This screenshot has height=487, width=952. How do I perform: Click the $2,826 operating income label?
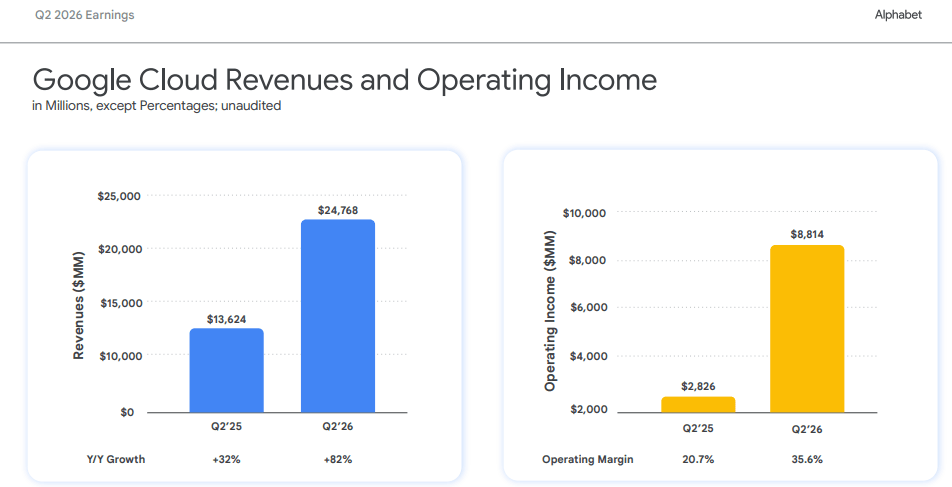click(x=698, y=386)
